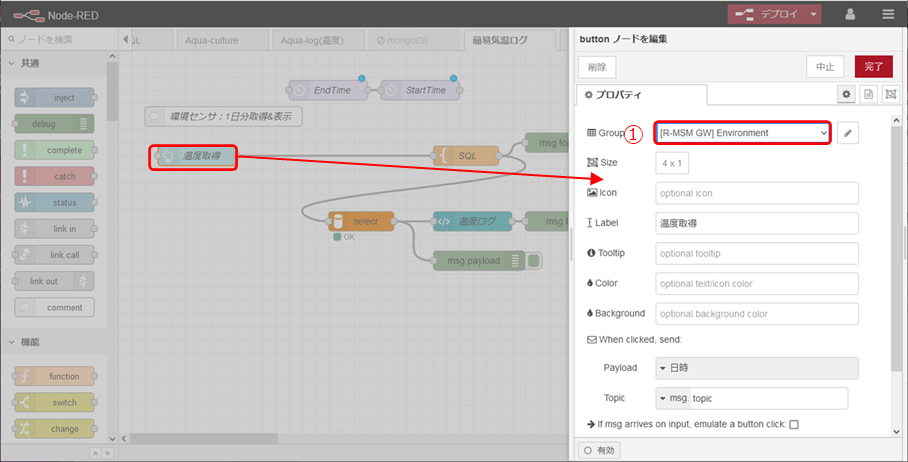The width and height of the screenshot is (908, 462).
Task: Click the Label input field
Action: click(x=756, y=223)
